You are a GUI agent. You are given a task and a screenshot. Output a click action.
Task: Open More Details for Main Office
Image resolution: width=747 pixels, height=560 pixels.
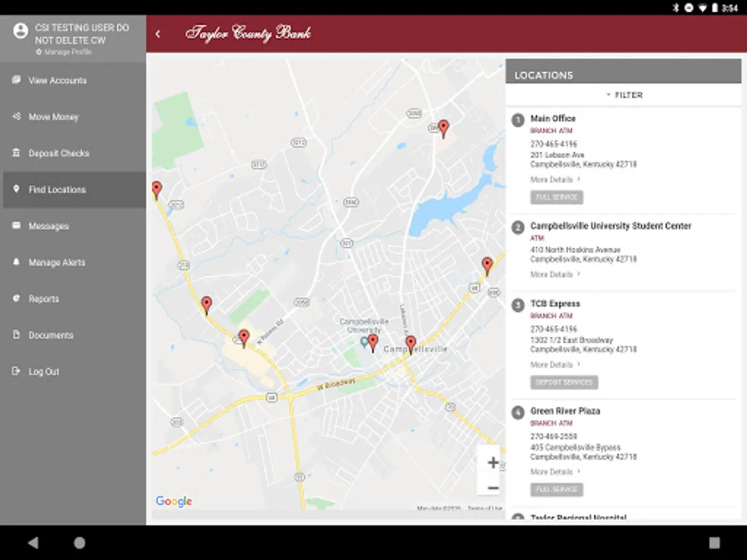[x=555, y=180]
